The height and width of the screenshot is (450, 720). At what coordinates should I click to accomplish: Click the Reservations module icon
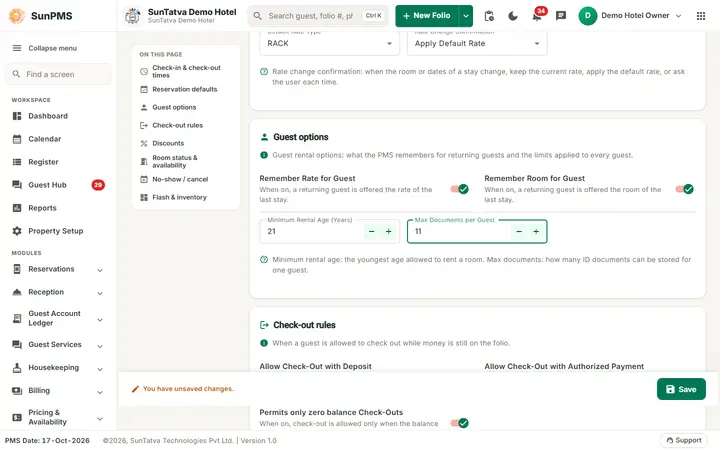pos(17,269)
